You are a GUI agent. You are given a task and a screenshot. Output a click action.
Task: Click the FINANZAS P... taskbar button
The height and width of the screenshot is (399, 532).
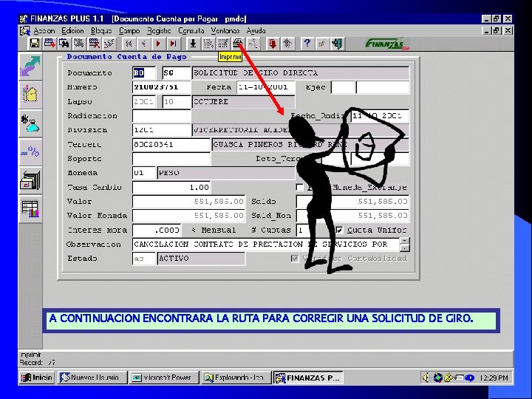(307, 378)
